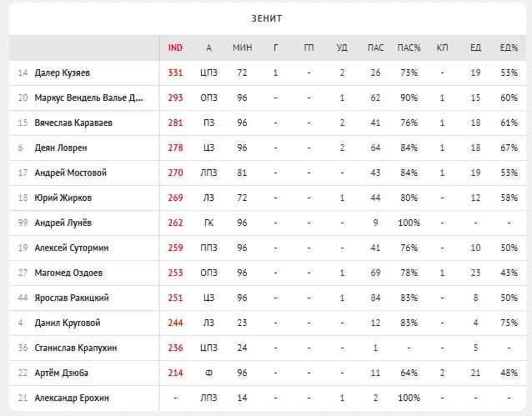Select Мостовой's 81 minutes value
This screenshot has width=532, height=416.
(243, 173)
